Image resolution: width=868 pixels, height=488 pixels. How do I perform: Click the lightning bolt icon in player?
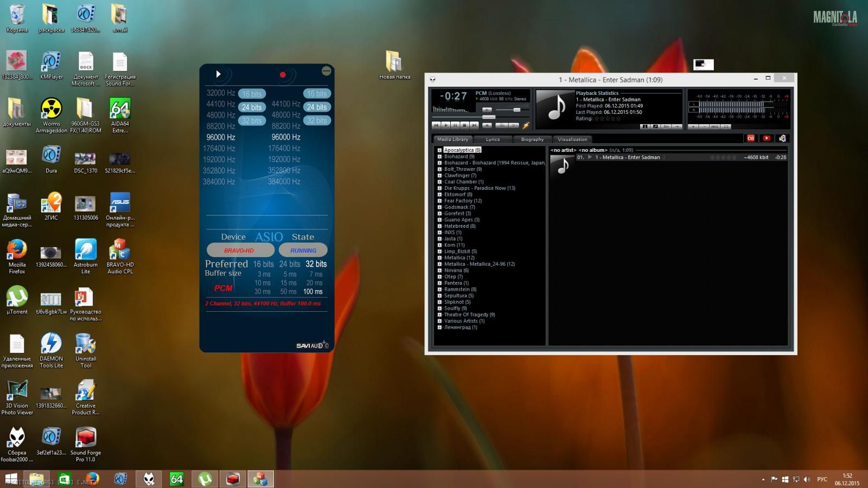point(526,125)
